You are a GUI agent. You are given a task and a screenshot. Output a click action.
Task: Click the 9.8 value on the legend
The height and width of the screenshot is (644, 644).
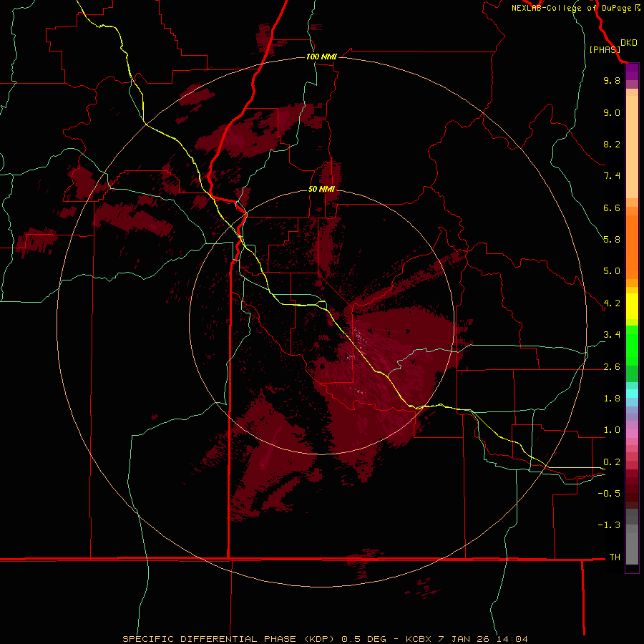point(612,80)
